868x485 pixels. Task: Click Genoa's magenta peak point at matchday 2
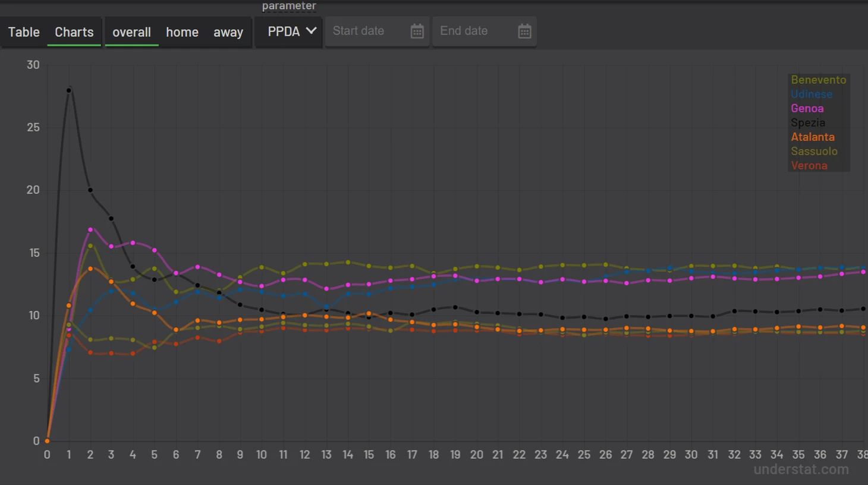pos(90,229)
